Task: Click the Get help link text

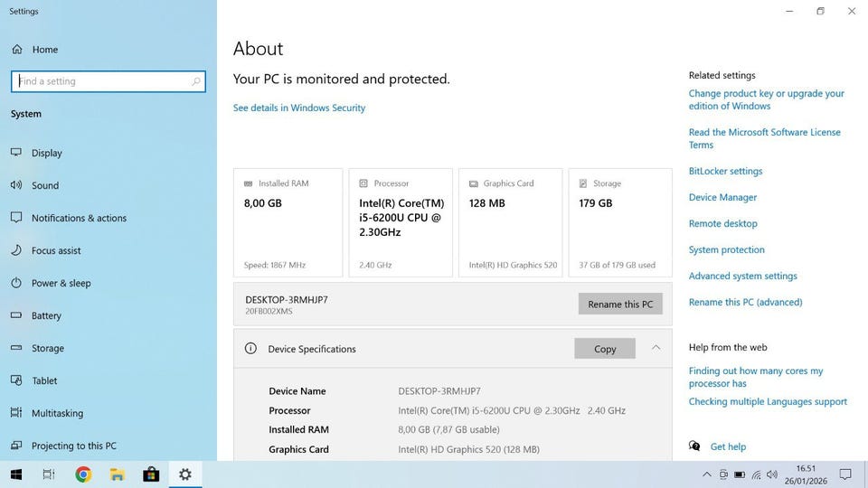Action: point(728,446)
